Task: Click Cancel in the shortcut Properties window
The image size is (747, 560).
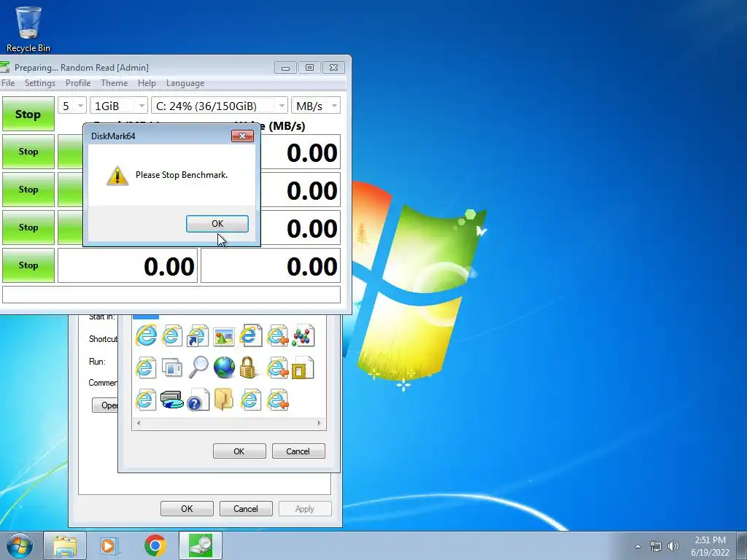Action: coord(246,508)
